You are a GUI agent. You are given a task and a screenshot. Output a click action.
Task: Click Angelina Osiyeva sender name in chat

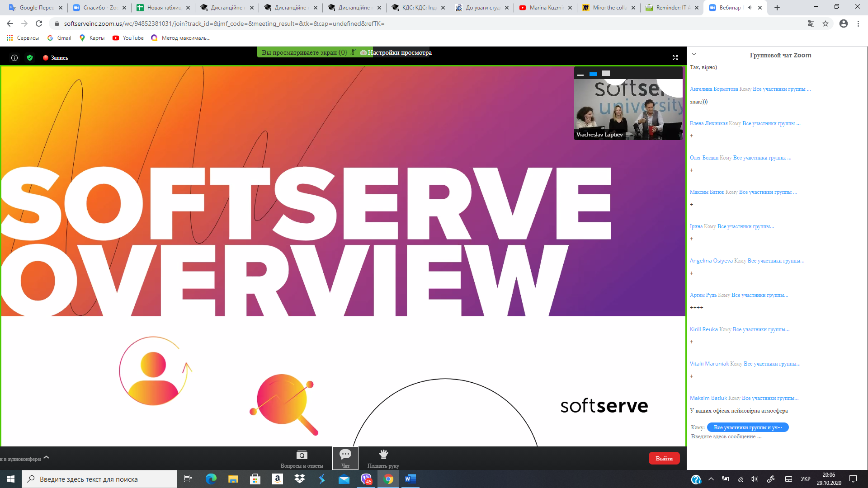(x=711, y=261)
